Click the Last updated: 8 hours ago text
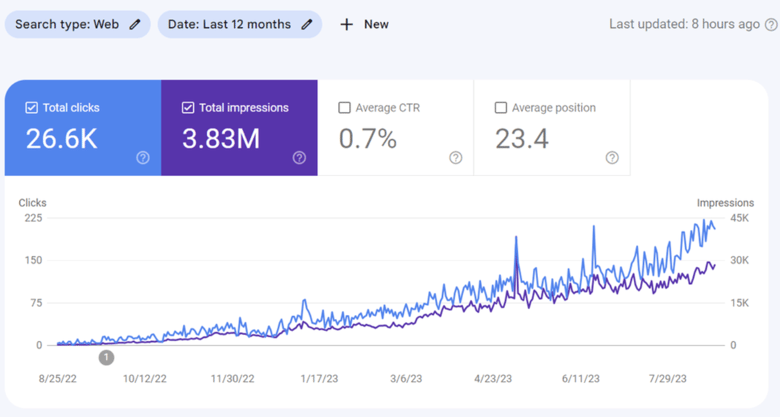The height and width of the screenshot is (417, 780). (684, 24)
